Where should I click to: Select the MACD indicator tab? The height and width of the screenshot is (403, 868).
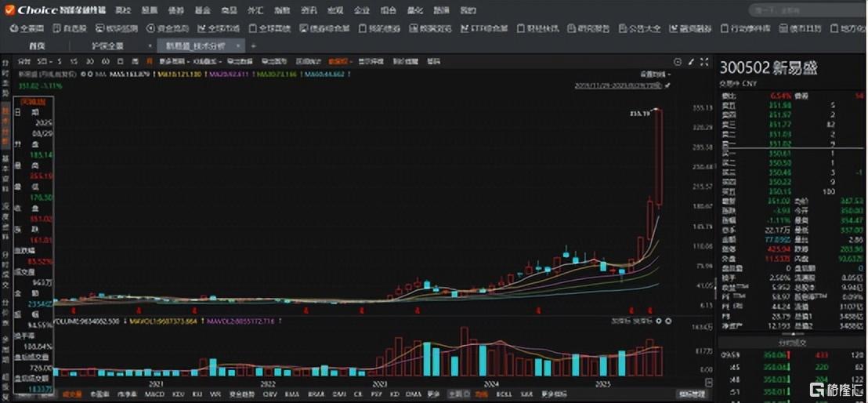tap(155, 394)
